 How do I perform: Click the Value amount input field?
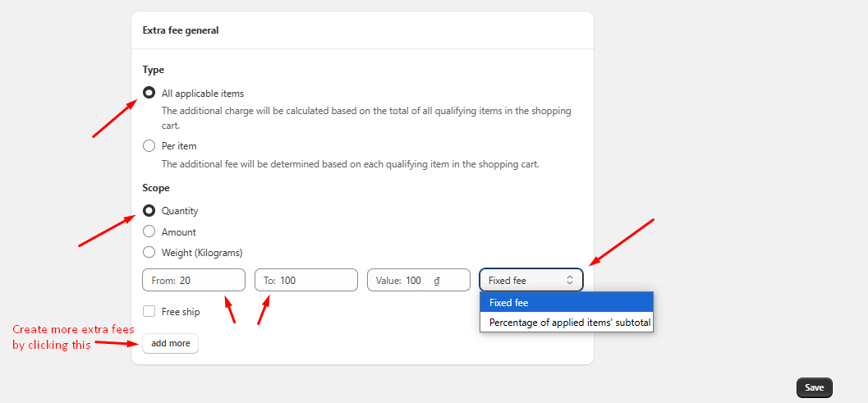click(413, 281)
